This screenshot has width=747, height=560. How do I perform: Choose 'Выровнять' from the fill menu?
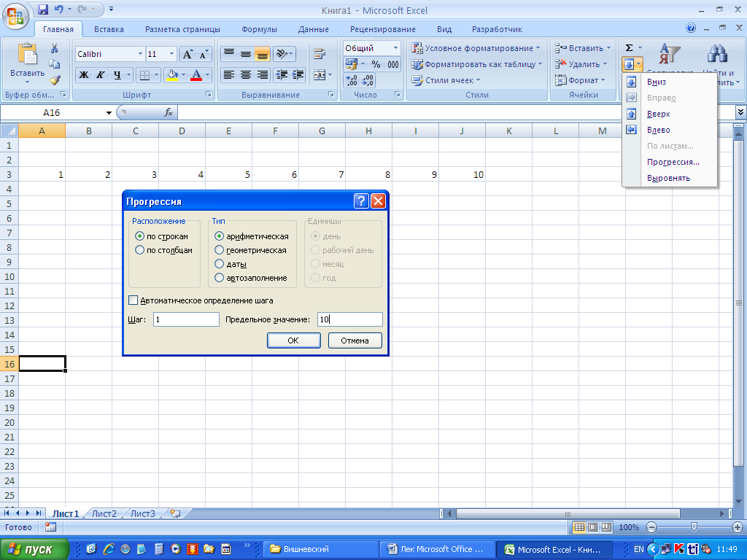coord(670,178)
